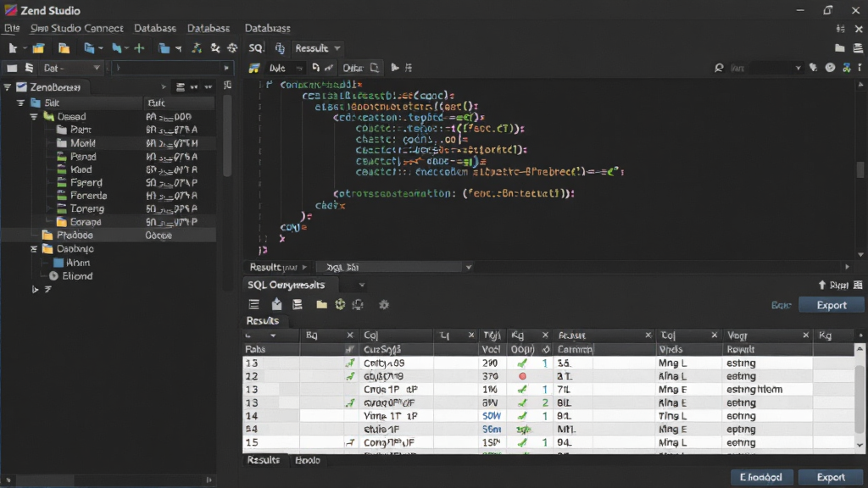Click the E hoadod button at bottom
Screen dimensions: 868x488
[761, 477]
